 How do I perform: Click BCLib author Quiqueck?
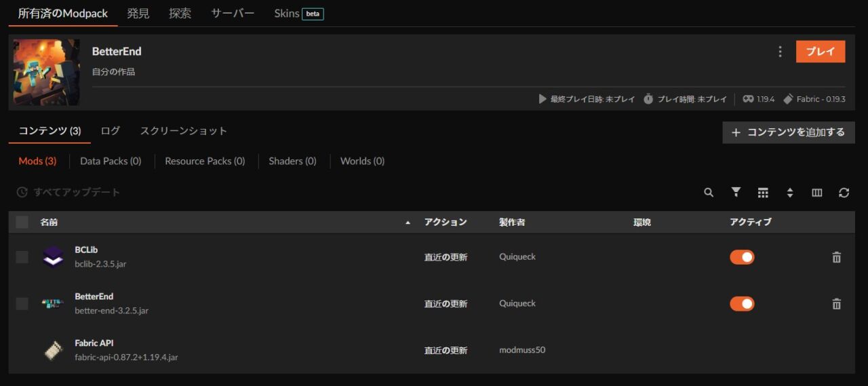pyautogui.click(x=517, y=257)
